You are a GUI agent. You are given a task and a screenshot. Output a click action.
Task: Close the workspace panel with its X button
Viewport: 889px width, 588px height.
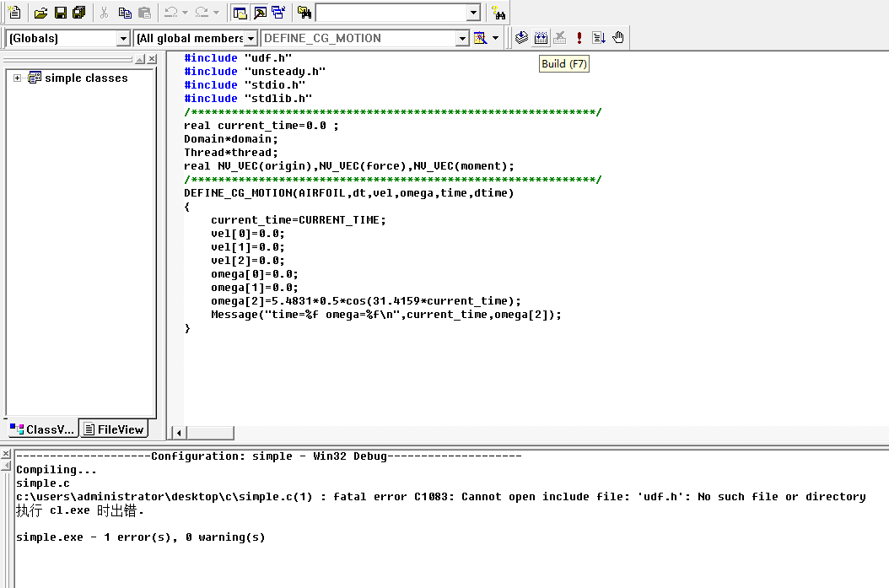[152, 59]
